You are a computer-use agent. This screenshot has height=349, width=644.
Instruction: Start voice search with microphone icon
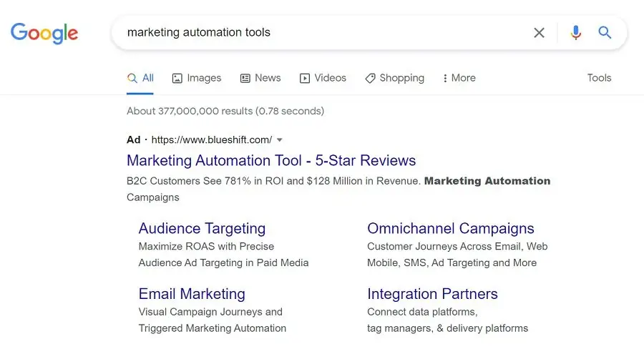tap(576, 32)
